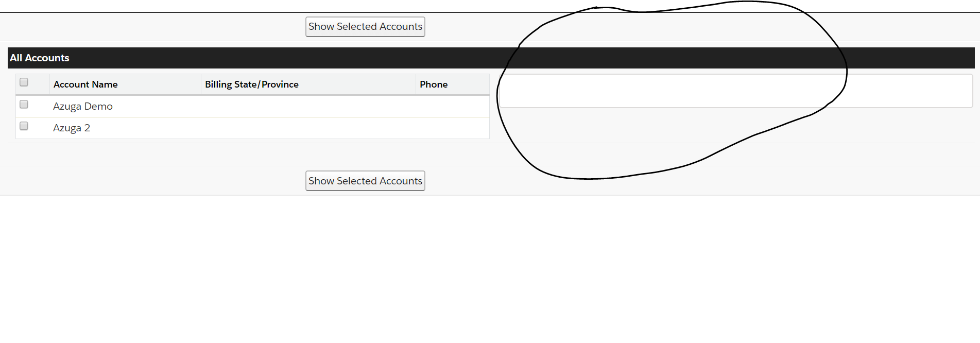980x343 pixels.
Task: Click the All Accounts section header bar
Action: click(309, 58)
